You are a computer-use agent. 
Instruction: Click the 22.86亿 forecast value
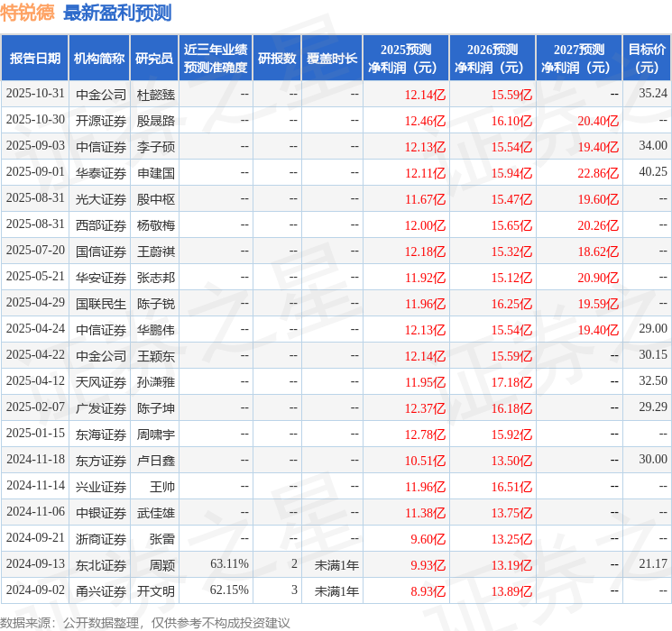point(598,172)
